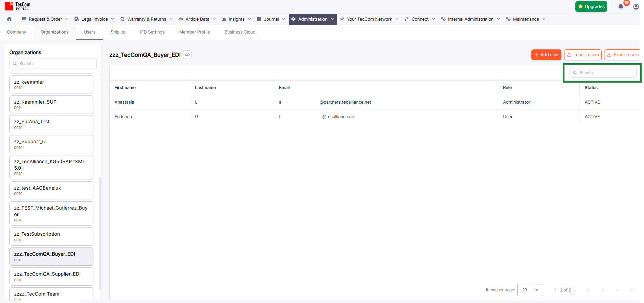Switch to the Company tab
Image resolution: width=644 pixels, height=303 pixels.
[17, 32]
